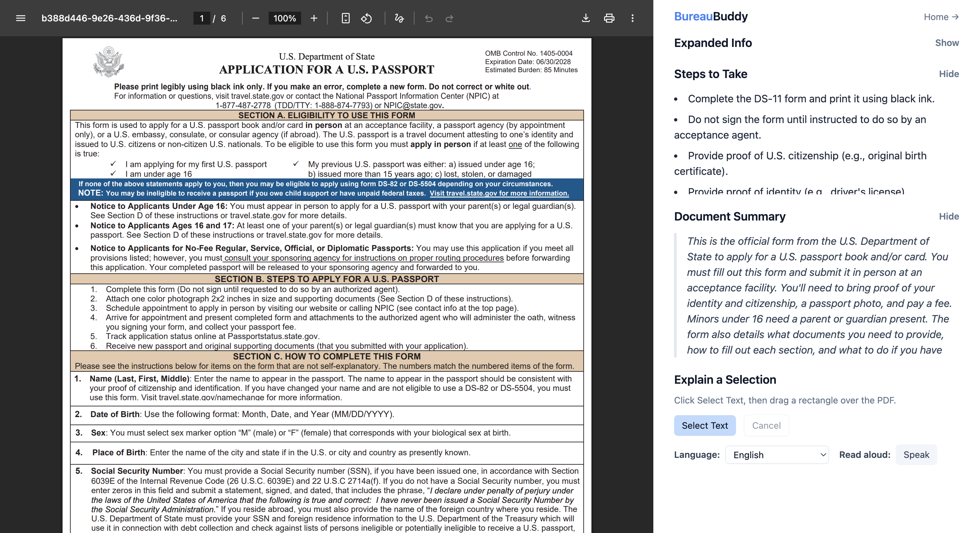Activate the draw annotation tool

(x=399, y=18)
